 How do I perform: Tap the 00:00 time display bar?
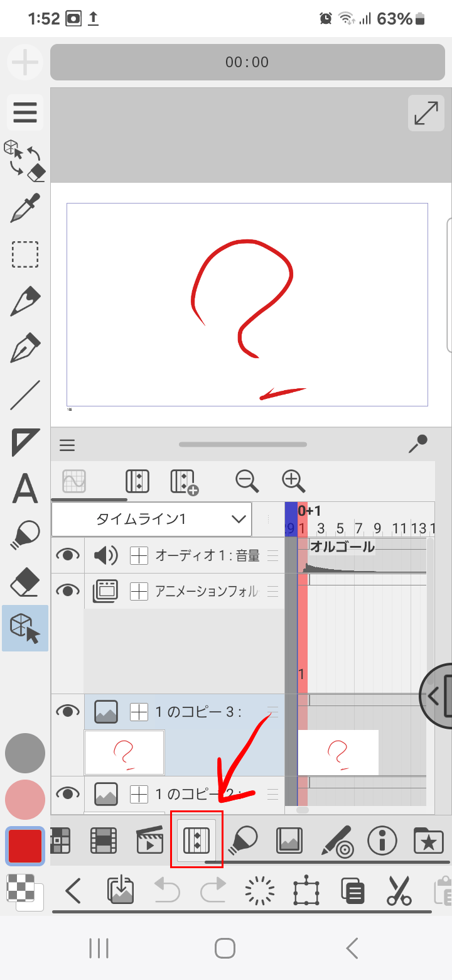point(247,62)
